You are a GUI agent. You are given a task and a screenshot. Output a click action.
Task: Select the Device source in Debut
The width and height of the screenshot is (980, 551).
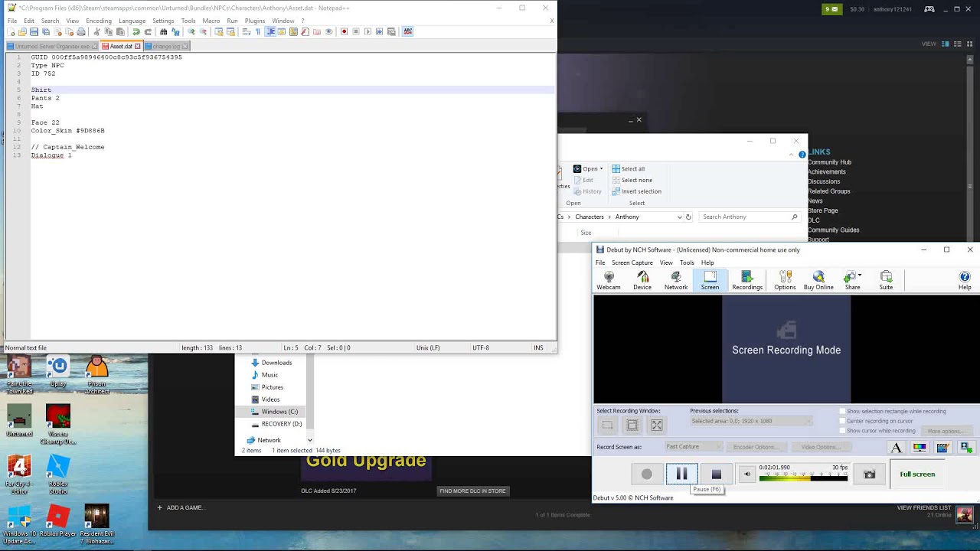click(x=642, y=280)
